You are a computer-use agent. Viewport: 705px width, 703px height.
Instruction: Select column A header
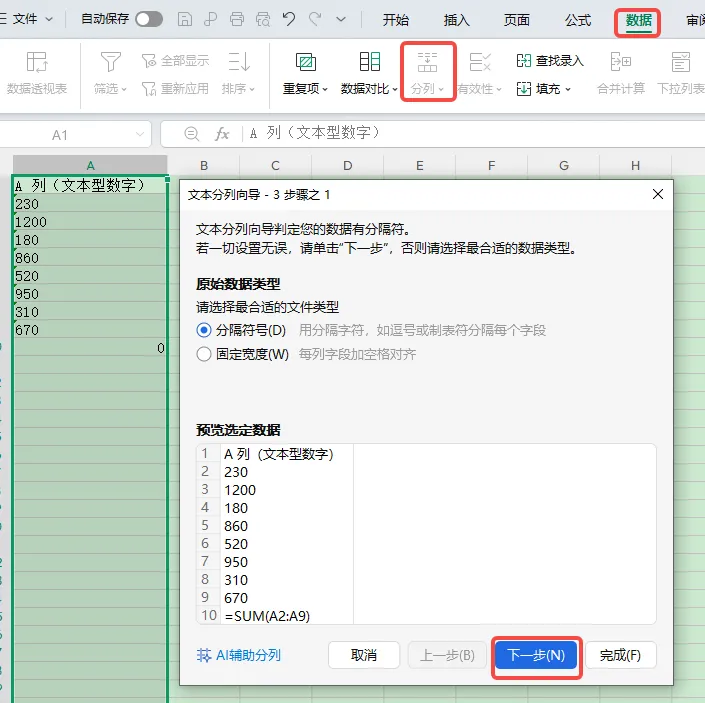90,165
